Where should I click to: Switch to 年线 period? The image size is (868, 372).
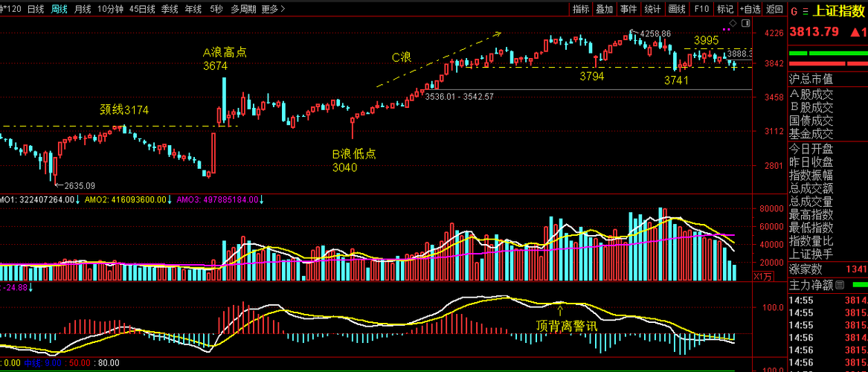pos(193,9)
